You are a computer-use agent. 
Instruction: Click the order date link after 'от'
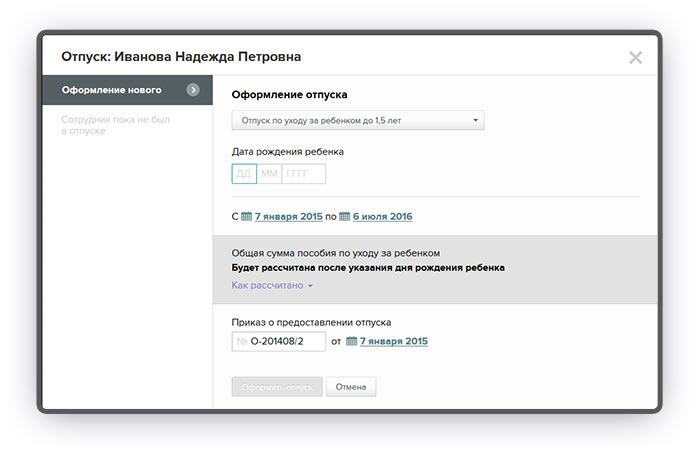(393, 342)
